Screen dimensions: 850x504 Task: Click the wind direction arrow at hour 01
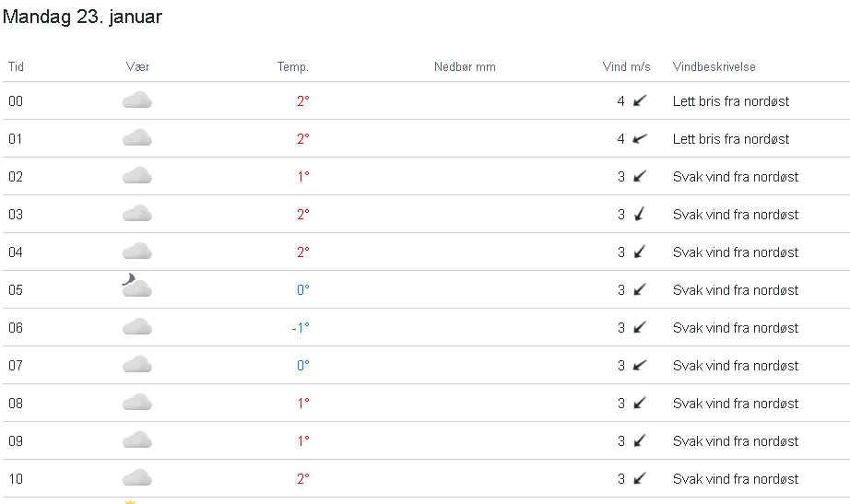tap(640, 139)
